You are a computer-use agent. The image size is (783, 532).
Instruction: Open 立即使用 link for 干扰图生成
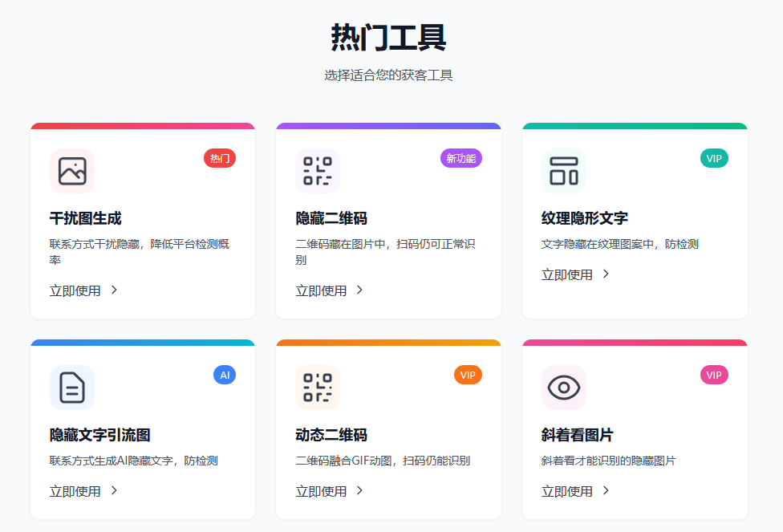[x=83, y=290]
